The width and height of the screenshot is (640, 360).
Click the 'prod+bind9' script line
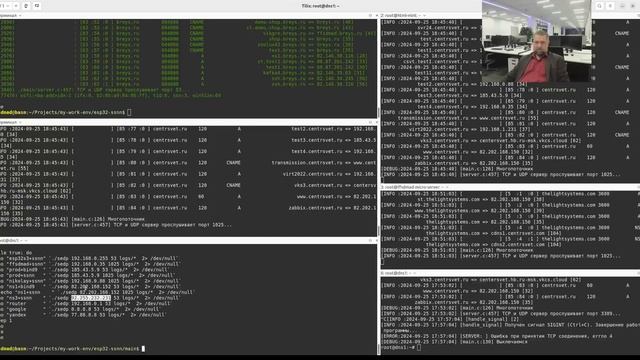(84, 270)
